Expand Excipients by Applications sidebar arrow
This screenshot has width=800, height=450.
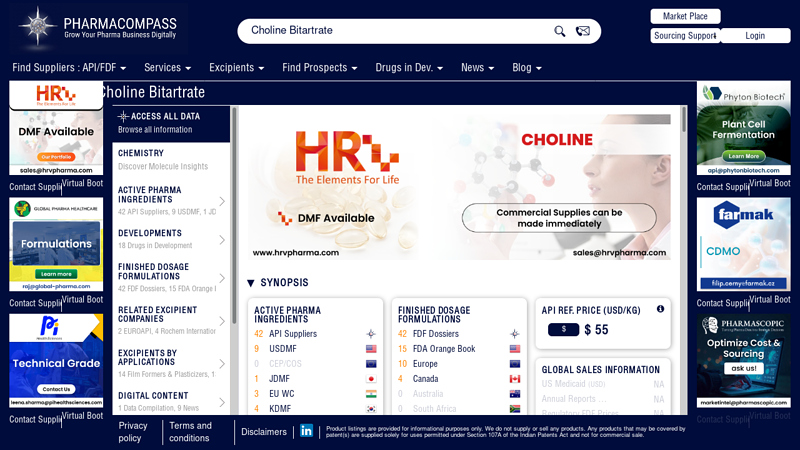tap(222, 364)
